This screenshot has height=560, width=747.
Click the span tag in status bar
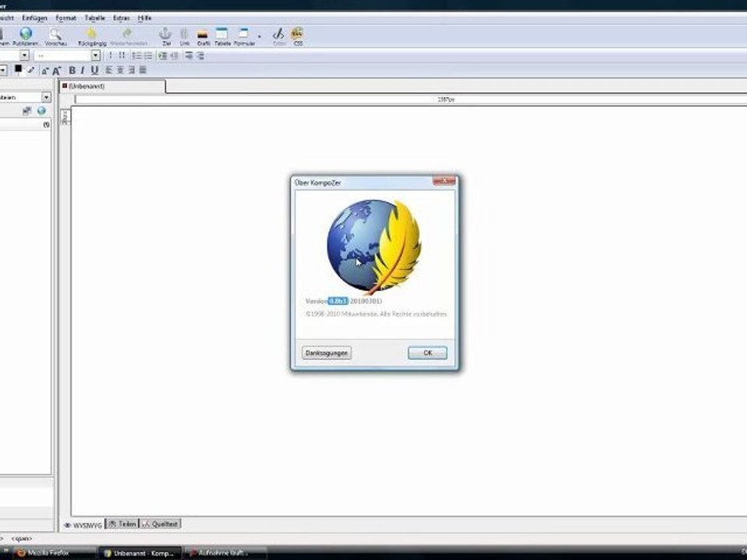(22, 538)
